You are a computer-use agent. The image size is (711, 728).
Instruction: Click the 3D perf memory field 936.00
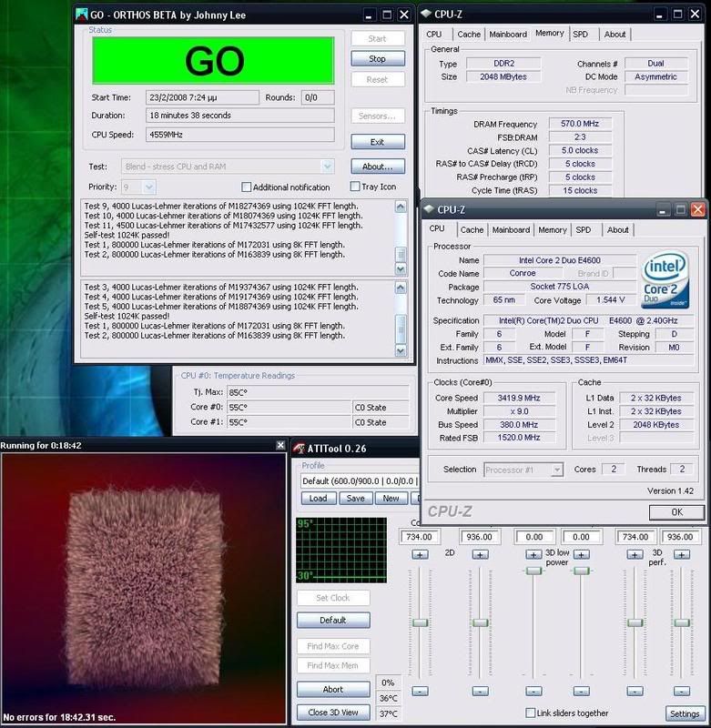click(680, 537)
